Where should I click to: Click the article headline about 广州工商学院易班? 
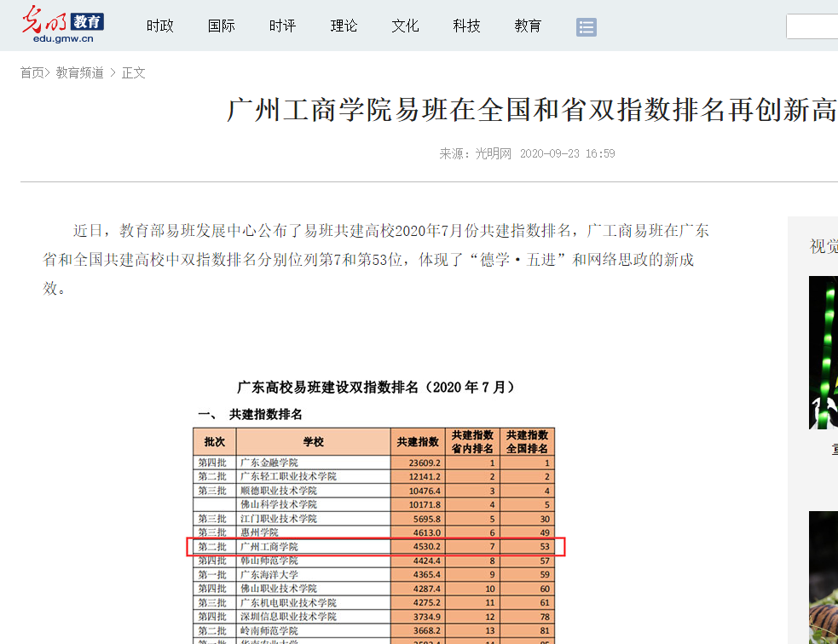530,110
